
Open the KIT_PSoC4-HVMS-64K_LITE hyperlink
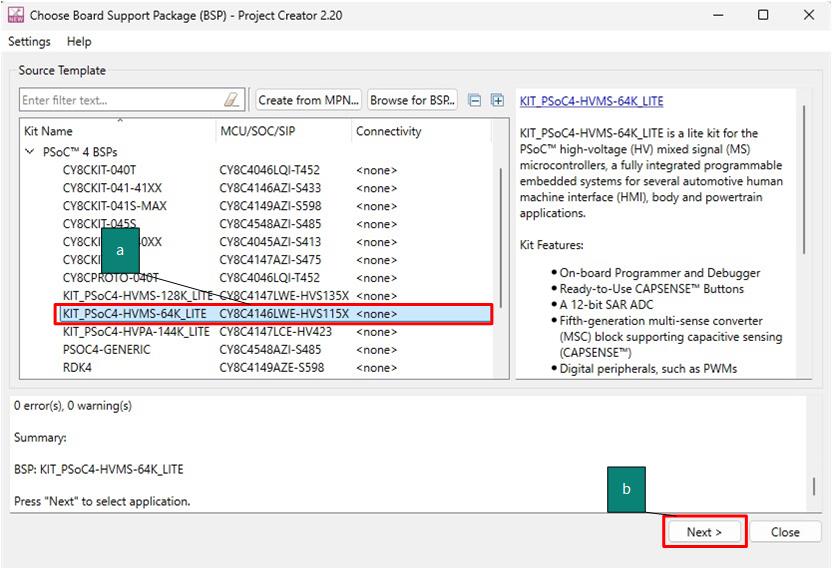(x=592, y=101)
